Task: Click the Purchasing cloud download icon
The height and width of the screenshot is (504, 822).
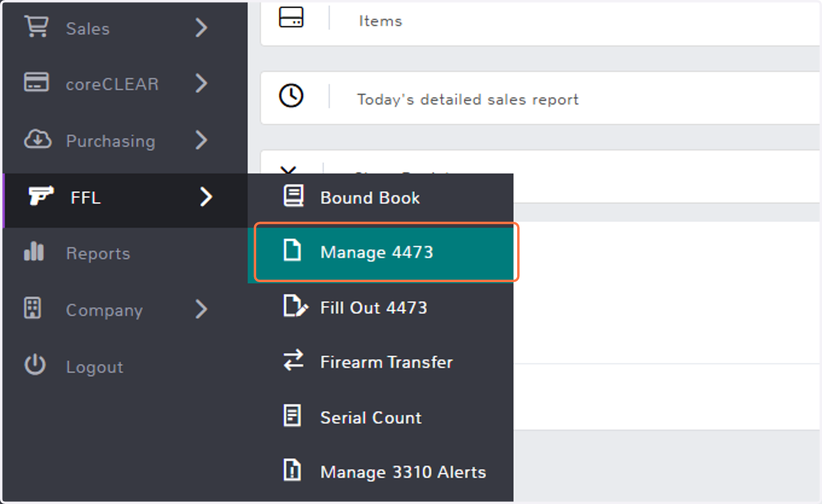Action: [x=37, y=140]
